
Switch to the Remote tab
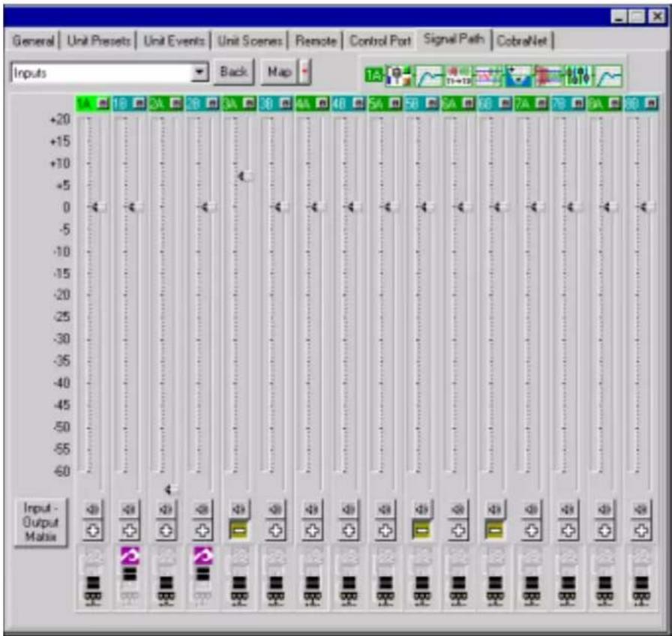point(316,41)
